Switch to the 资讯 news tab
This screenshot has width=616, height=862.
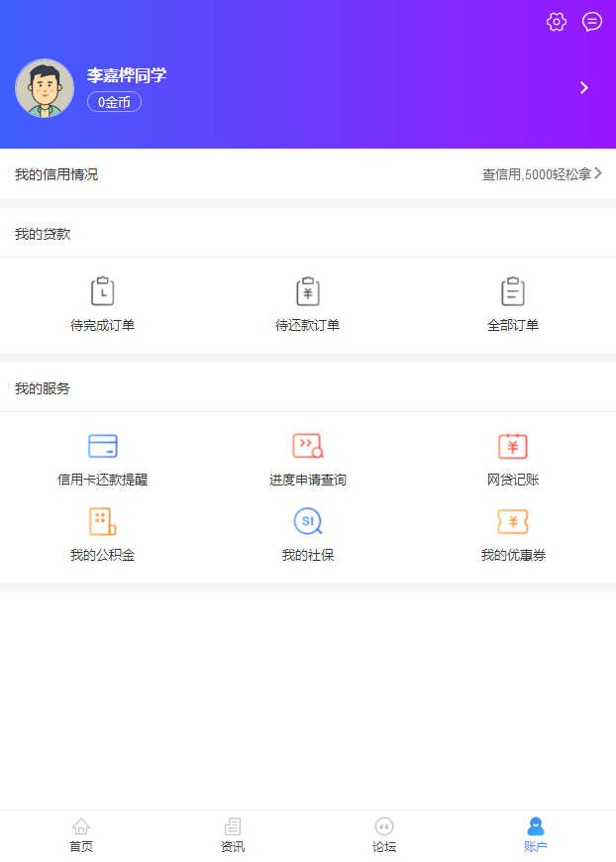click(x=233, y=834)
